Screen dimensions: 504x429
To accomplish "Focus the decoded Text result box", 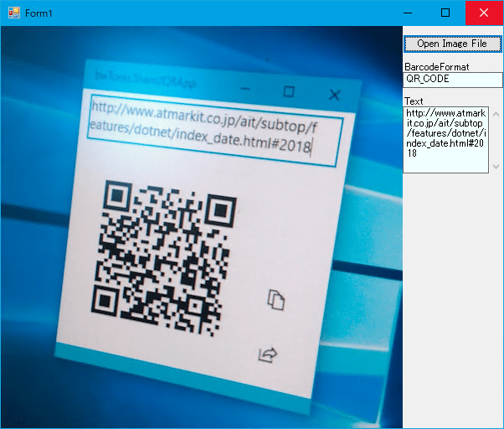I will point(446,140).
